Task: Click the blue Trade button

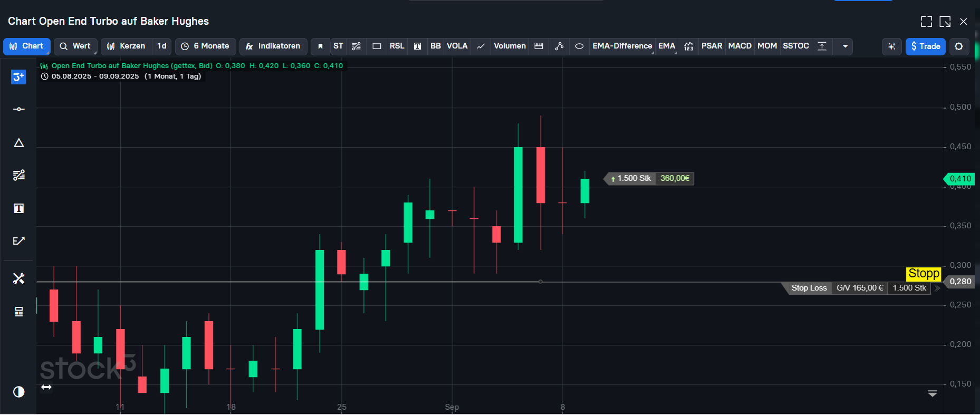Action: (x=925, y=46)
